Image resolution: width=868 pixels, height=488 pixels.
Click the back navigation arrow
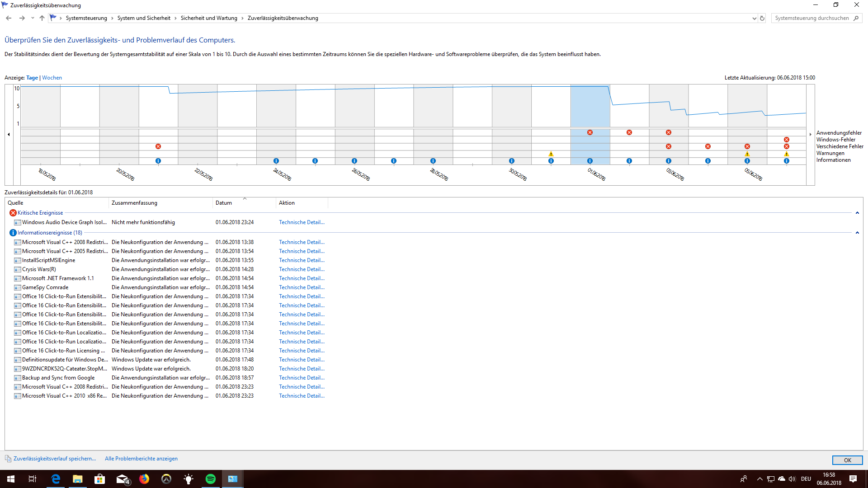pyautogui.click(x=9, y=18)
